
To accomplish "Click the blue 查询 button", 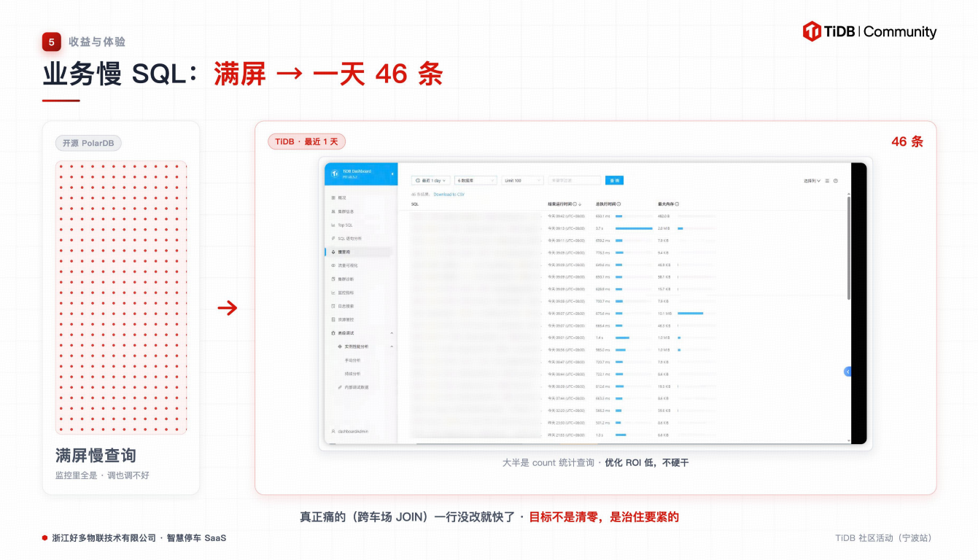I will (x=614, y=180).
